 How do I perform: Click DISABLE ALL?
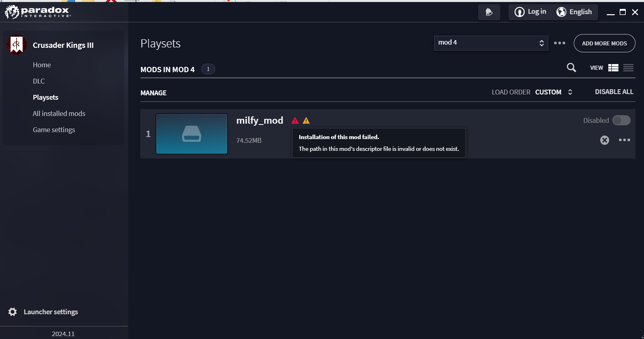point(614,92)
